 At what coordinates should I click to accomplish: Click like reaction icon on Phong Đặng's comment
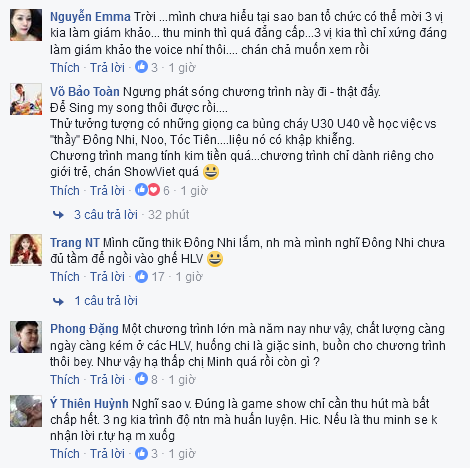141,379
